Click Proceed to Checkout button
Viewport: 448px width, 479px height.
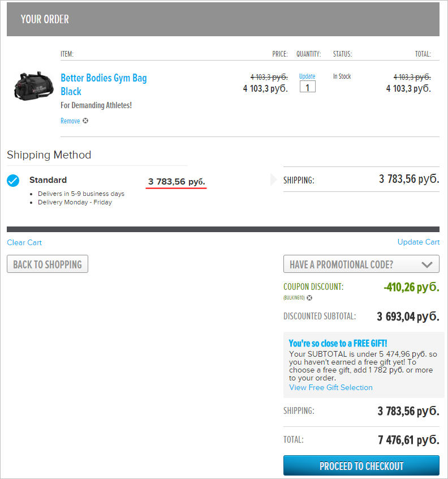[361, 465]
